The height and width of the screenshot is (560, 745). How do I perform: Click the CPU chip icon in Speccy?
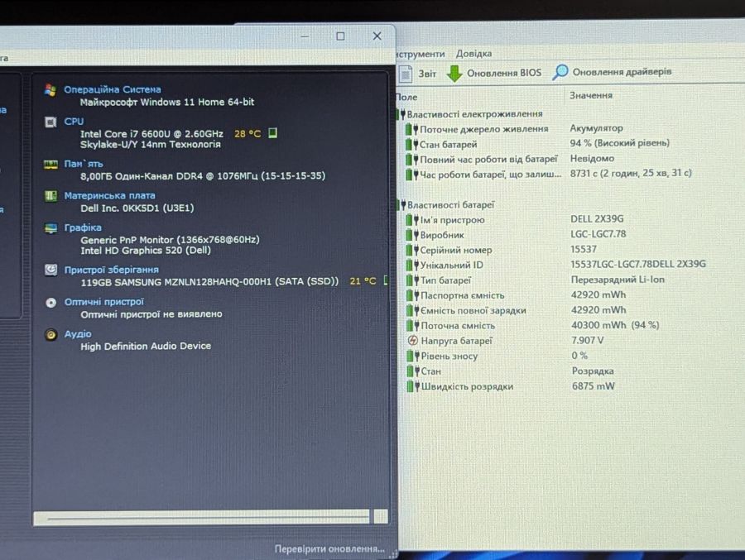[50, 122]
